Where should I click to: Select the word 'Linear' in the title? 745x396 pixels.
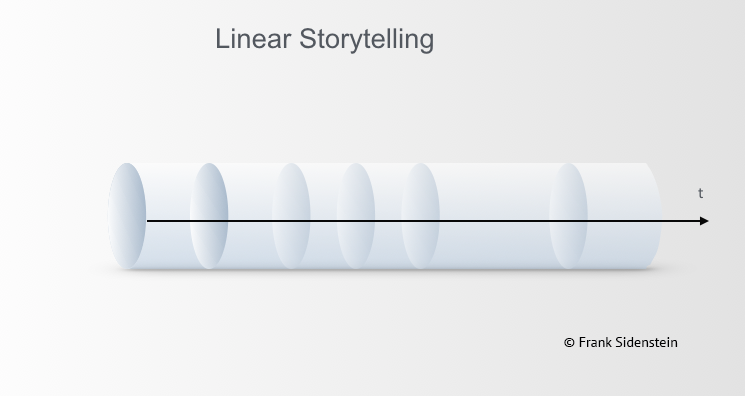253,39
